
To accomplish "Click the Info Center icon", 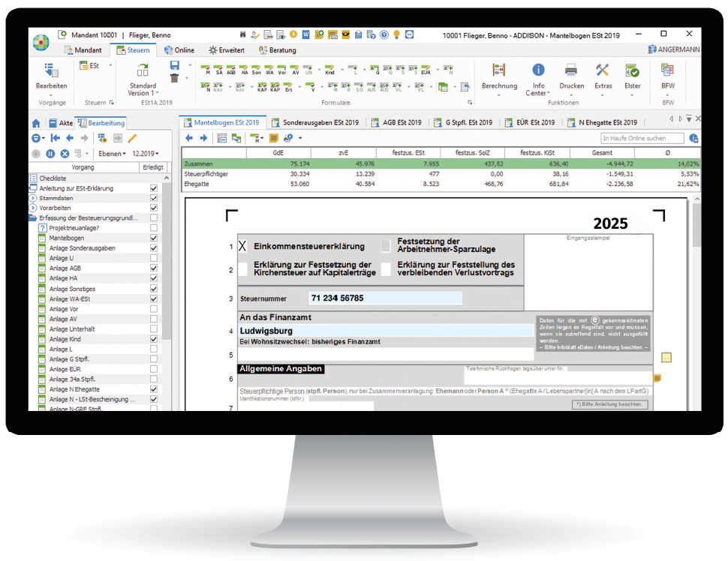I will pos(538,72).
